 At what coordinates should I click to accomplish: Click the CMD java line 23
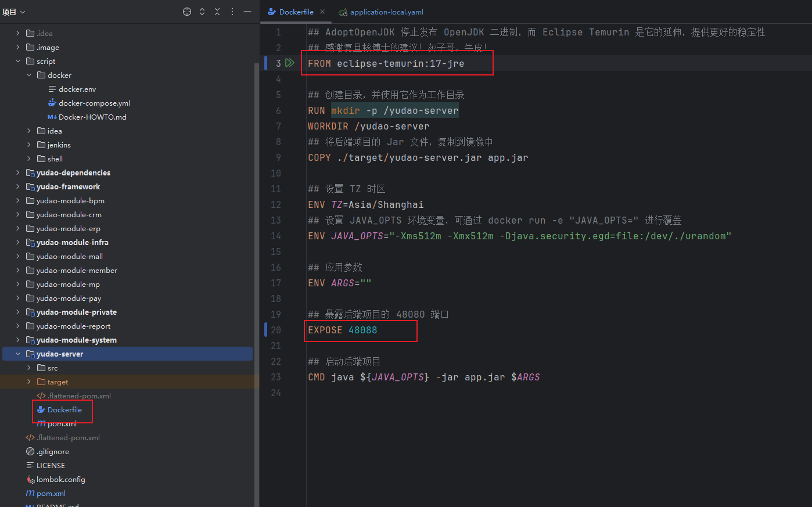pos(424,377)
